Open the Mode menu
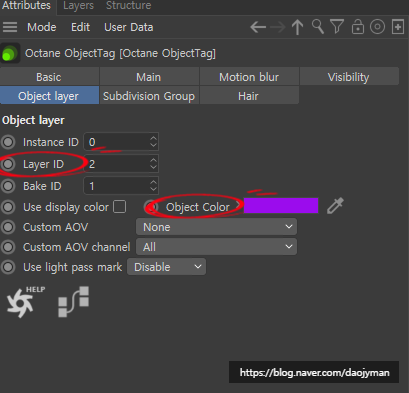 42,27
